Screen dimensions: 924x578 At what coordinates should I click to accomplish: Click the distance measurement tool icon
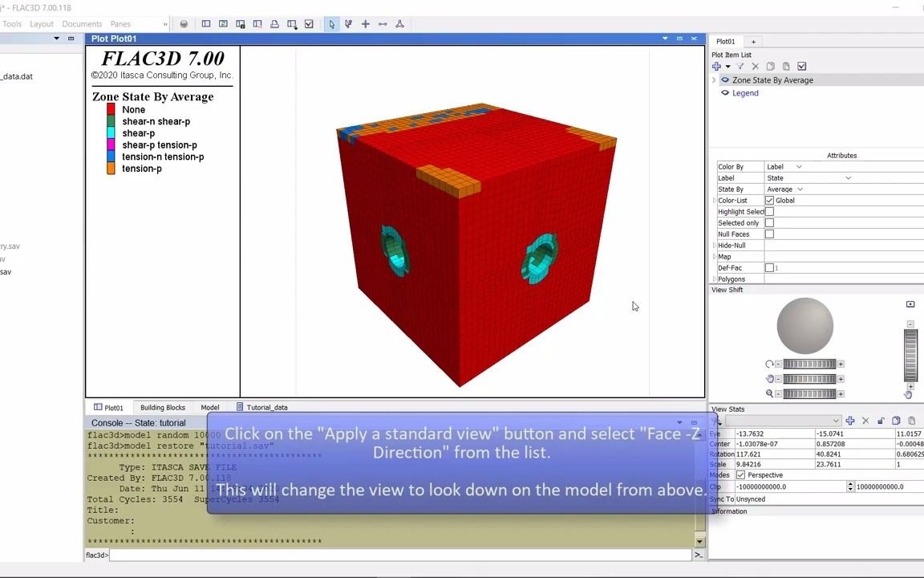(382, 24)
